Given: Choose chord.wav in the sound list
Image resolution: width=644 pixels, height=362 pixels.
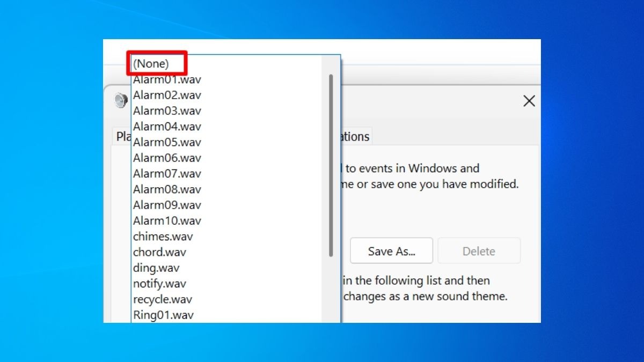Looking at the screenshot, I should point(159,252).
